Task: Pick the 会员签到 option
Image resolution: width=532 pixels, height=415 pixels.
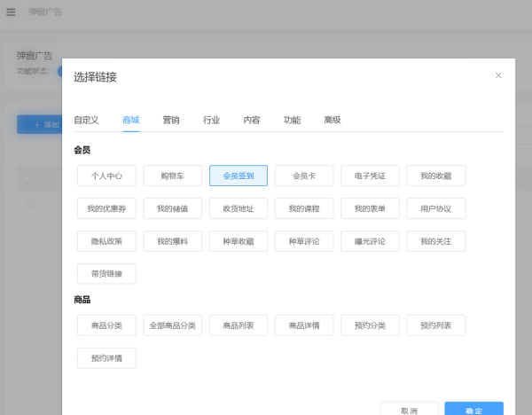Action: pyautogui.click(x=239, y=176)
